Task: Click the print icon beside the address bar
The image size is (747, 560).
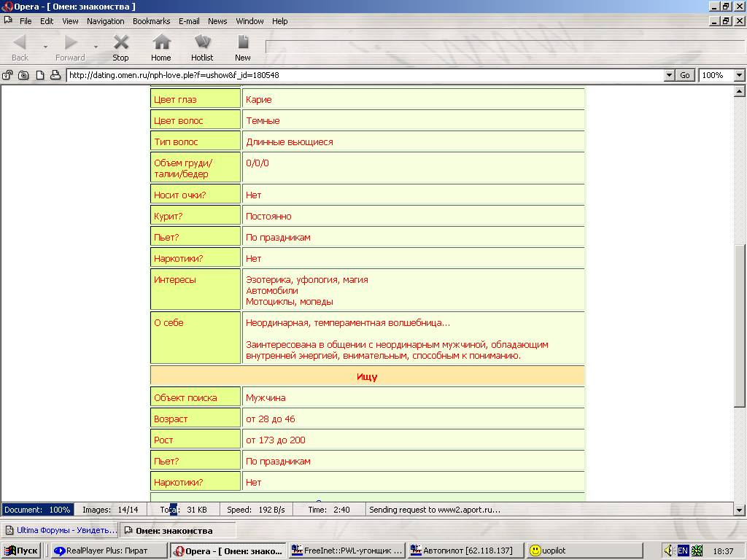Action: pos(55,75)
